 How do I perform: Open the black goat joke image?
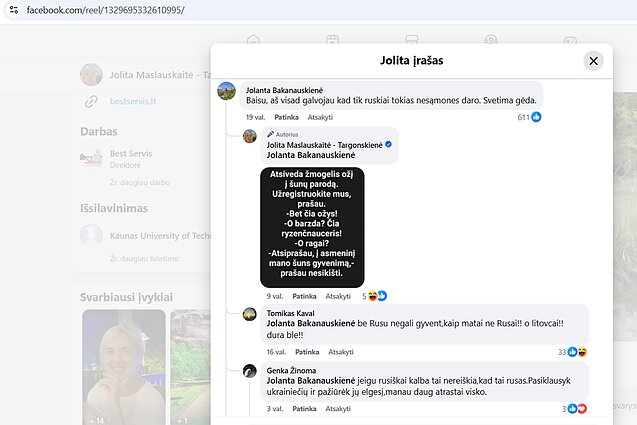point(312,228)
